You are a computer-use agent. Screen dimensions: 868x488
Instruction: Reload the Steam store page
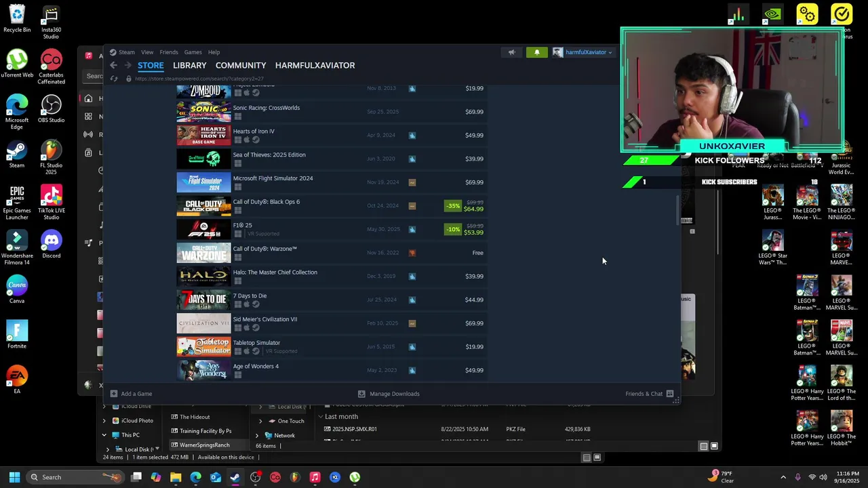114,79
